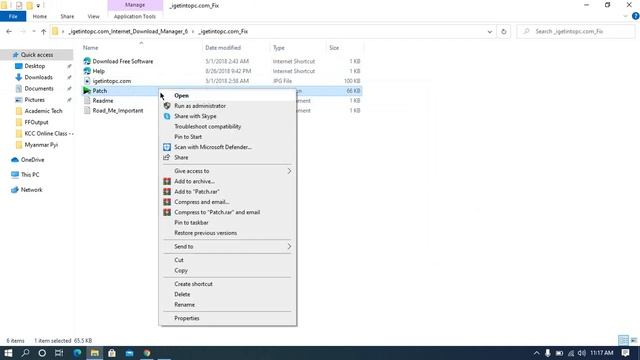
Task: Click the Search _igetintopc.com_Fix box
Action: 576,31
